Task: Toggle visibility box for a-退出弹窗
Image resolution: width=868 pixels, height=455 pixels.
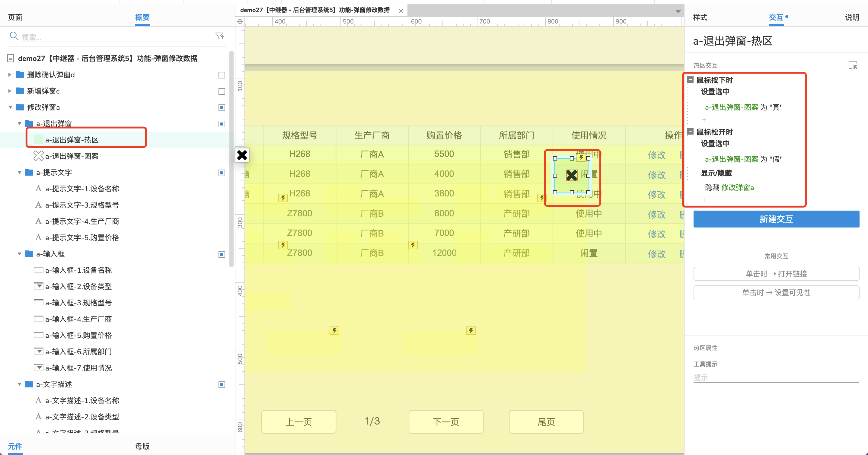Action: tap(222, 124)
